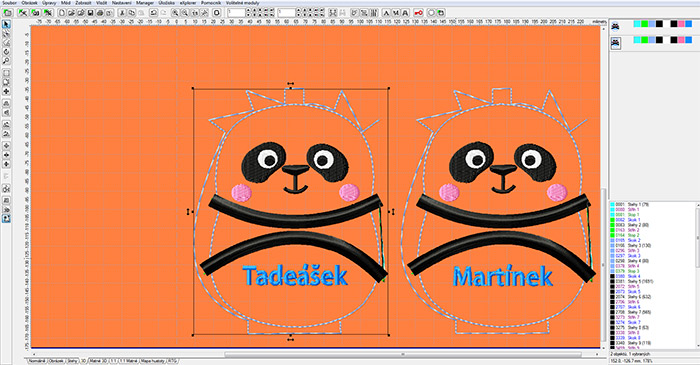Open the Soubor menu
This screenshot has width=700, height=365.
pyautogui.click(x=9, y=3)
